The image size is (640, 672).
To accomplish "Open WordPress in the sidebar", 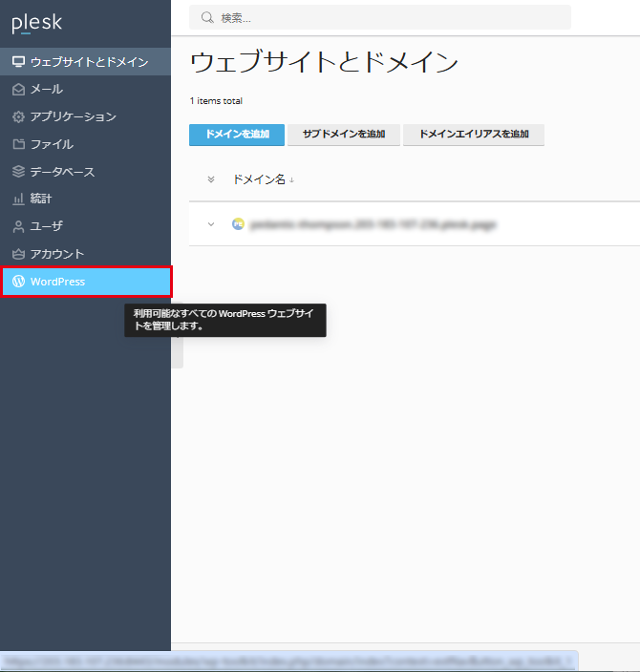I will [x=86, y=282].
